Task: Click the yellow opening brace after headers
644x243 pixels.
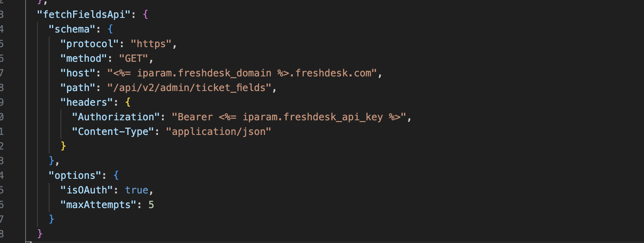Action: point(128,102)
